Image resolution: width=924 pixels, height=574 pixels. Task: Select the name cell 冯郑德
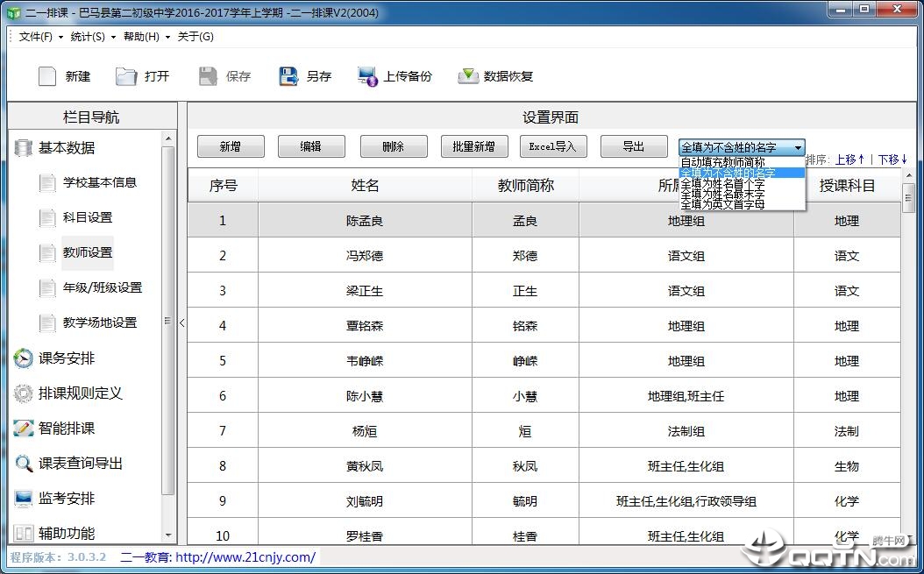pos(365,256)
